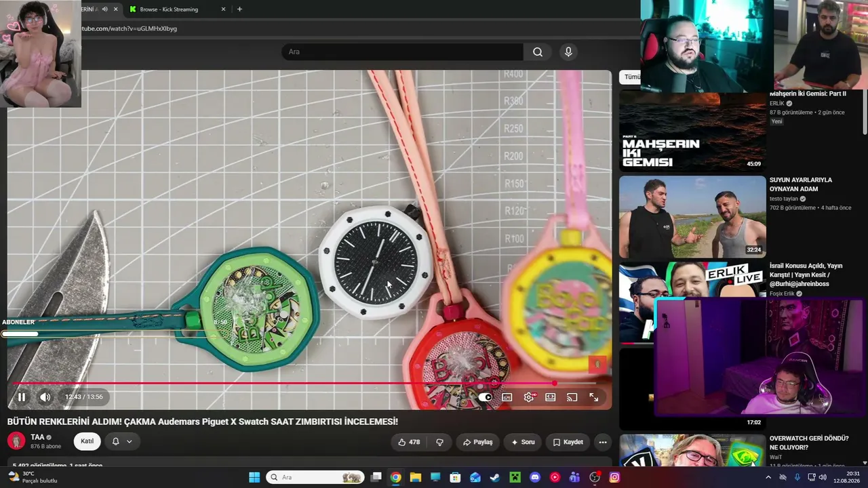Switch to theater mode view

[551, 397]
